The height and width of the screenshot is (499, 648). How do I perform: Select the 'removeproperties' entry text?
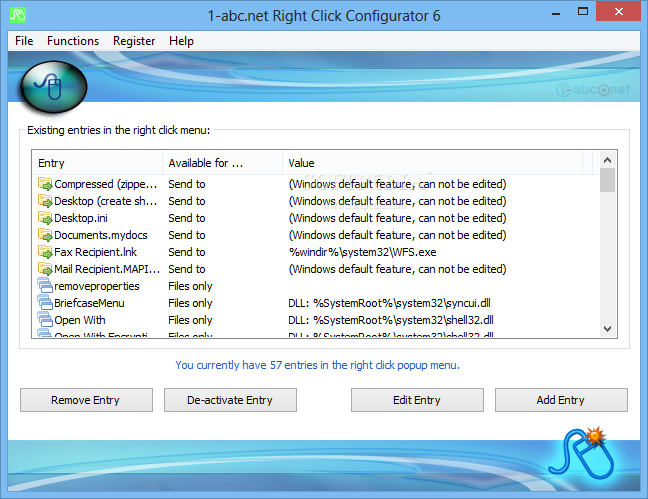tap(97, 286)
